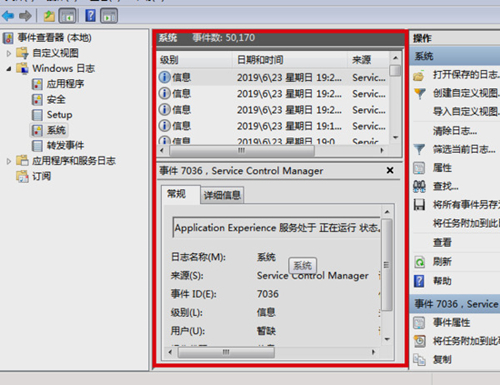Sort by the 日期和时间 column header
Viewport: 500px width, 385px height.
click(290, 60)
